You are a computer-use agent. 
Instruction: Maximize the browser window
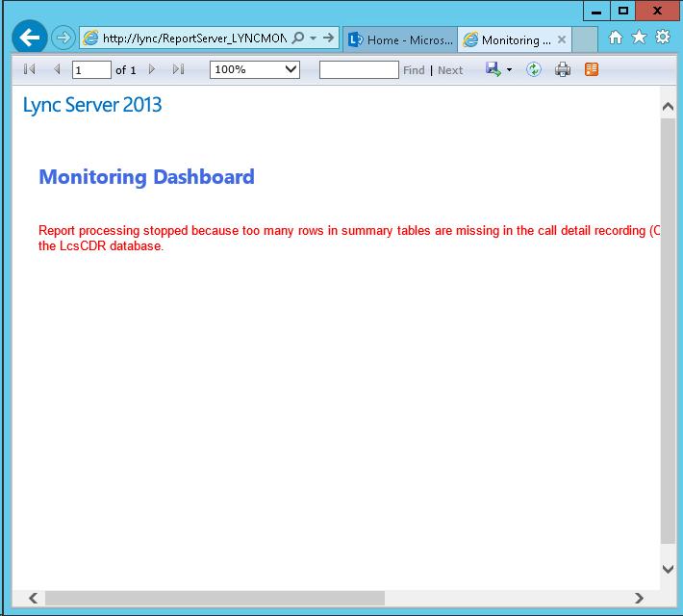623,11
